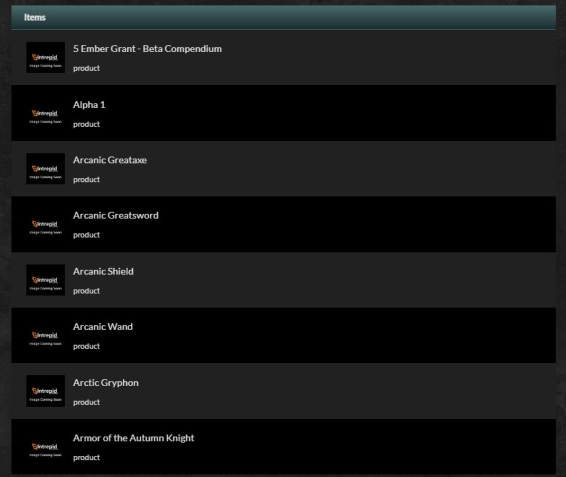
Task: Select the Arcanic Wand placeholder thumbnail
Action: (45, 335)
